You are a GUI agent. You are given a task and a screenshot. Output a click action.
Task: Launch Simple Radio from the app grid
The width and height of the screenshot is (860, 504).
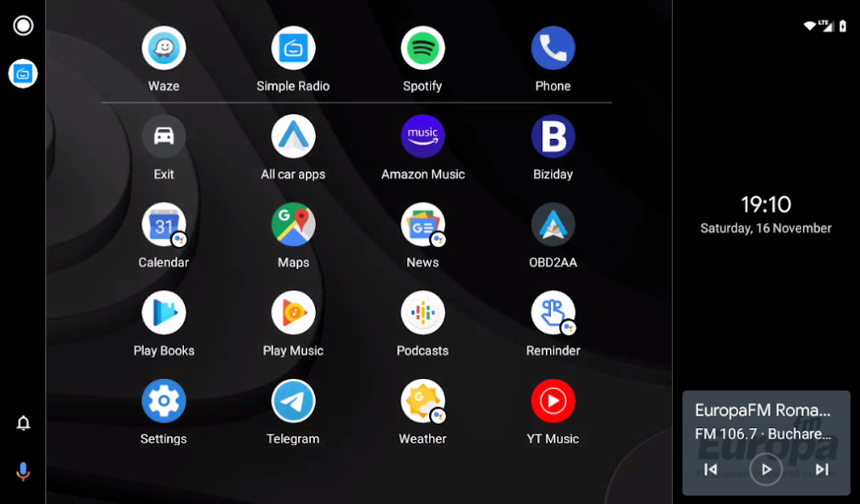pos(293,49)
